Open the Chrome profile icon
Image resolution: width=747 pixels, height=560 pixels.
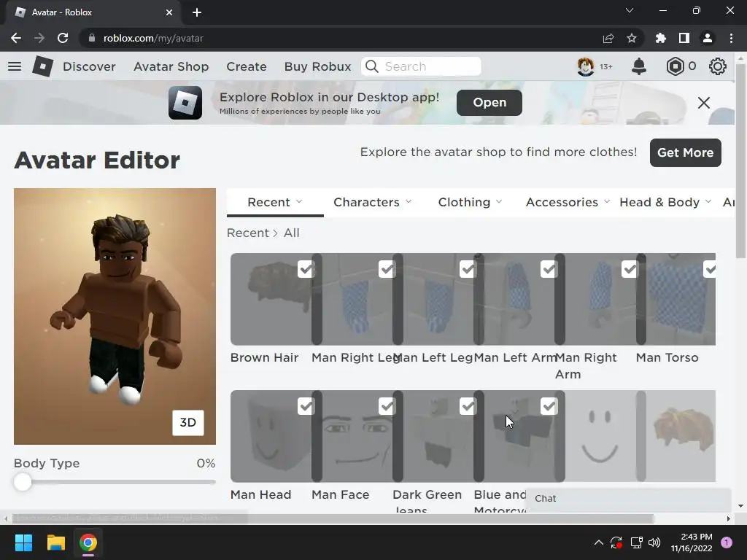coord(708,38)
